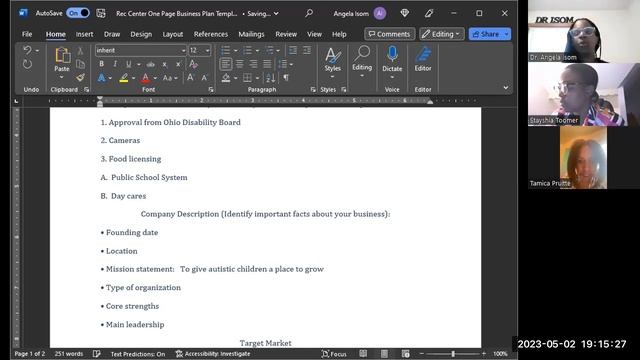Screen dimensions: 640x360
Task: Sort the selected text alphabetically
Action: coord(270,78)
